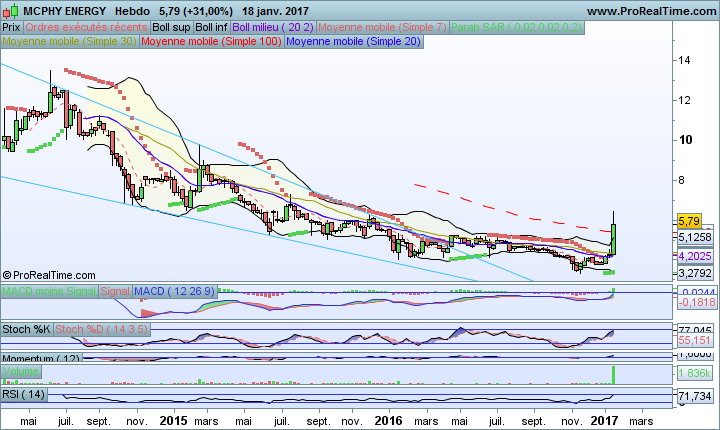Viewport: 720px width, 430px height.
Task: Click the 55,151 stochastic value
Action: pyautogui.click(x=695, y=340)
